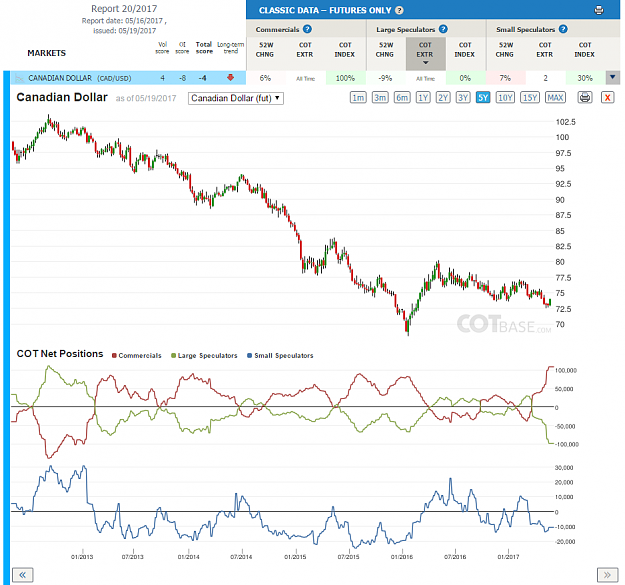Go to previous chart with left arrows
625x585 pixels.
click(x=22, y=575)
